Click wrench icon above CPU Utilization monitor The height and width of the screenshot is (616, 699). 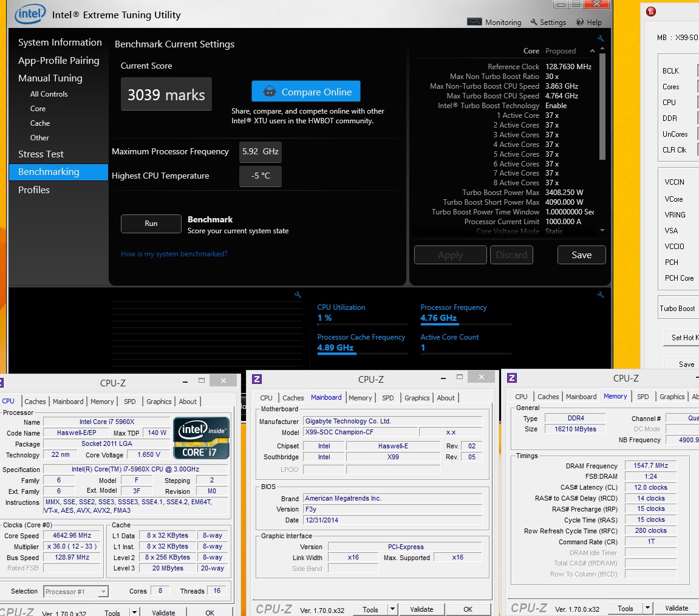click(x=601, y=295)
